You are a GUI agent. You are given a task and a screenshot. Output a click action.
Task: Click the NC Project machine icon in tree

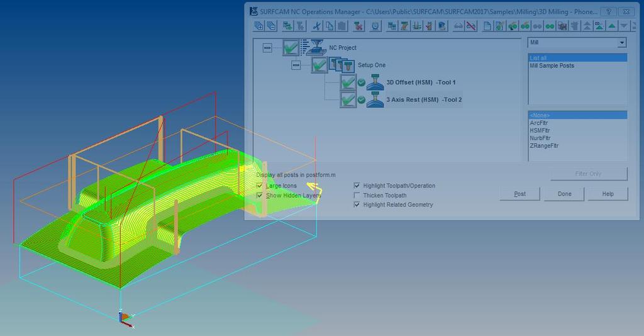pyautogui.click(x=313, y=47)
